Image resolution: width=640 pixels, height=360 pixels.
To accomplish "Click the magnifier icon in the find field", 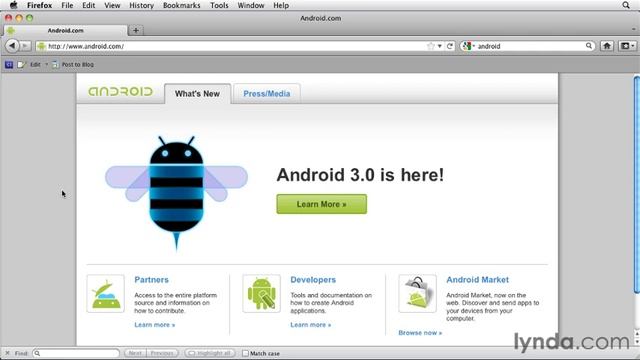I will tap(38, 353).
